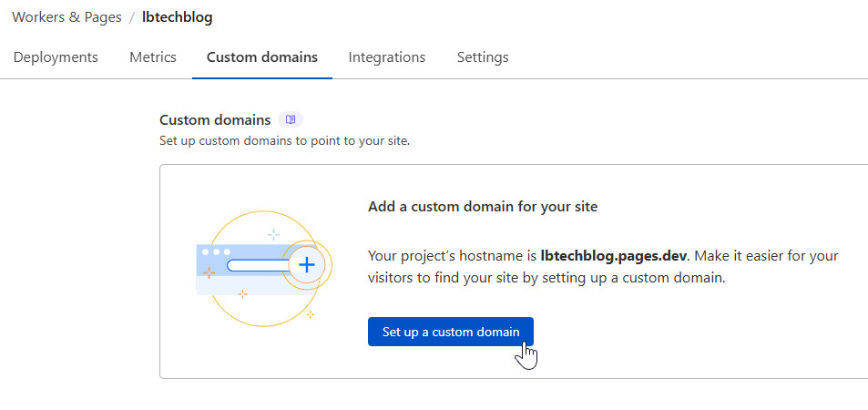The height and width of the screenshot is (410, 868).
Task: Open the documentation book icon beside Custom domains
Action: (291, 119)
